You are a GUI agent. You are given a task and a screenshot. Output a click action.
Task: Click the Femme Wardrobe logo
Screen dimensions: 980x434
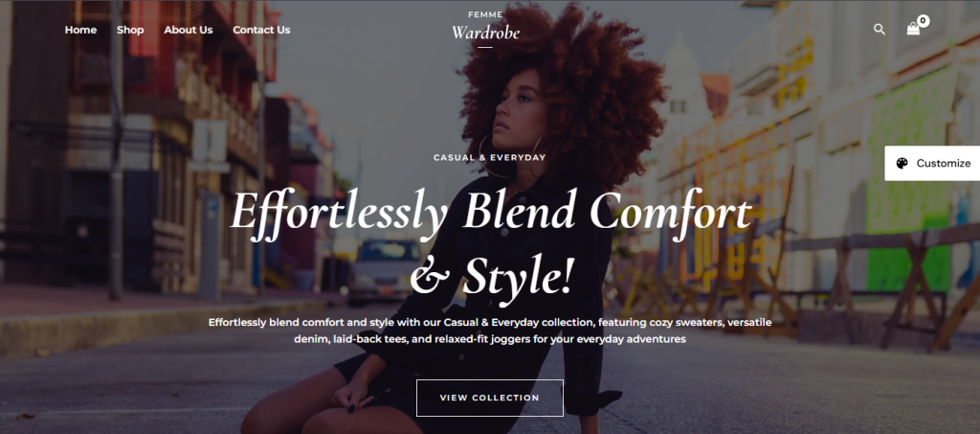(485, 28)
